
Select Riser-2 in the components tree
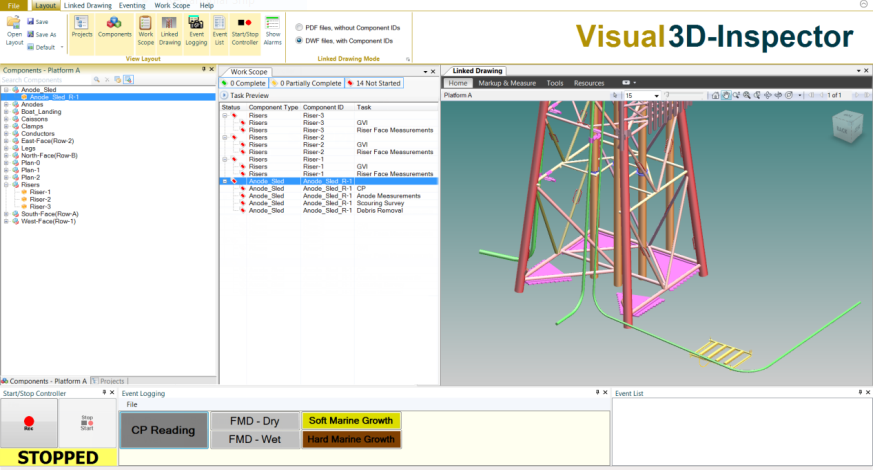[x=40, y=199]
